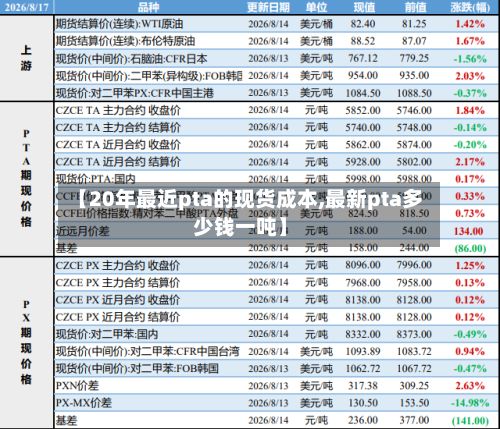Select the PX-MX价差 row name
The height and width of the screenshot is (429, 500).
coord(83,403)
